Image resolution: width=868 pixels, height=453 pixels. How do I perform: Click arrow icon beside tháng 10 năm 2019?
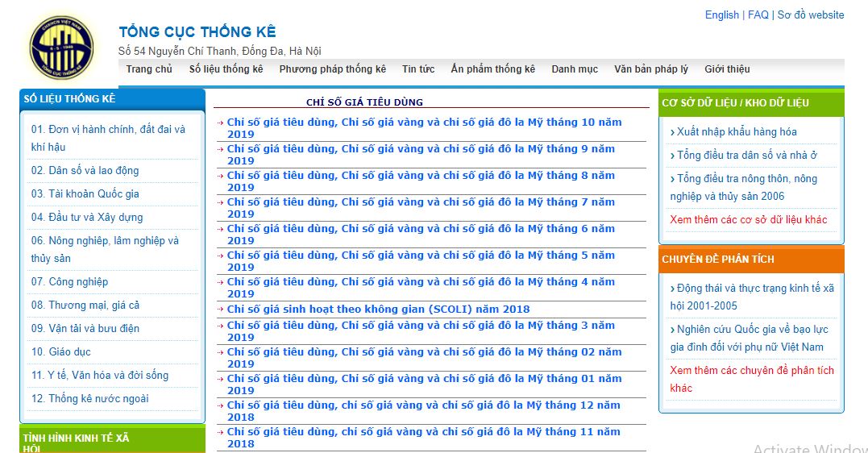pos(221,123)
